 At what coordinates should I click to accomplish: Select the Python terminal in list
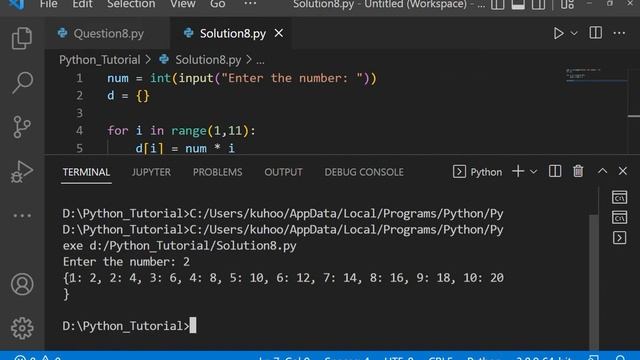tap(619, 238)
